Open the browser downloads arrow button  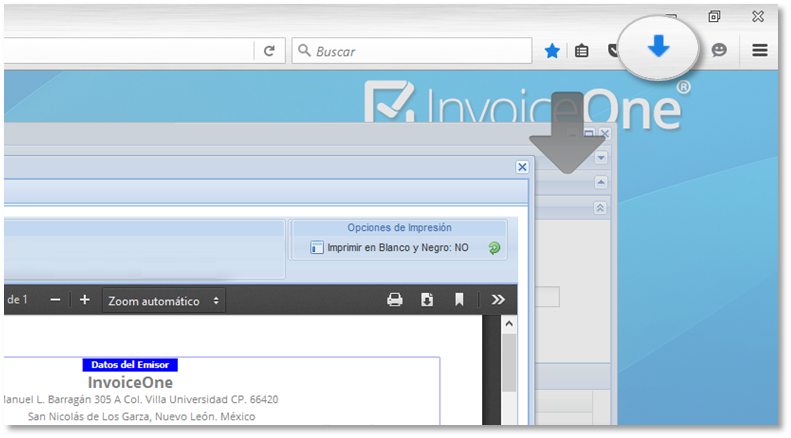pos(658,47)
